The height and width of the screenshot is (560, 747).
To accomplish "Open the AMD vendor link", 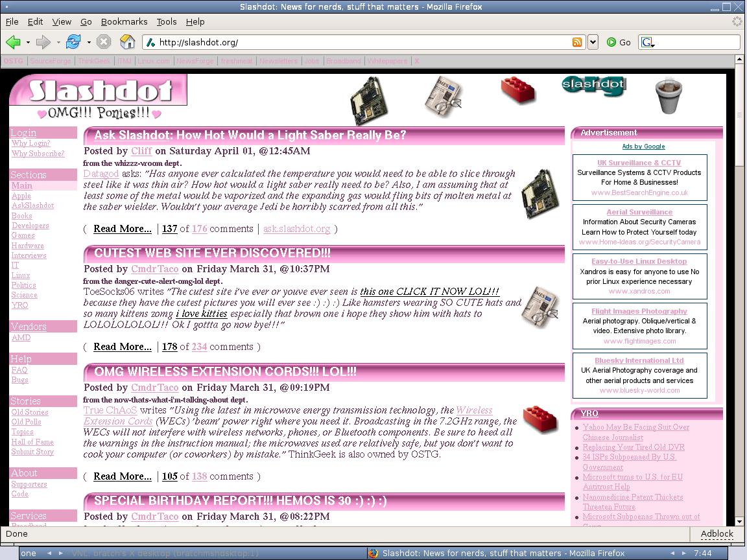I will tap(21, 338).
